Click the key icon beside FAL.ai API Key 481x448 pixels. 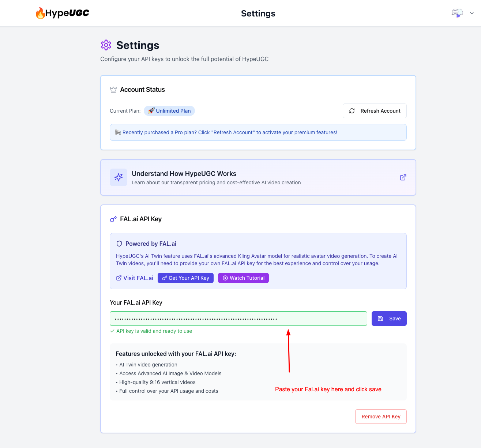point(113,219)
